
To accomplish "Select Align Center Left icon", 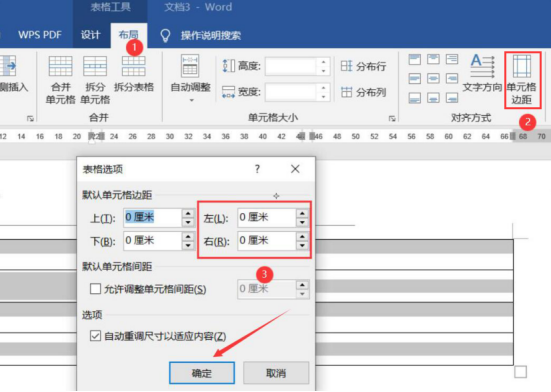I will pyautogui.click(x=415, y=78).
